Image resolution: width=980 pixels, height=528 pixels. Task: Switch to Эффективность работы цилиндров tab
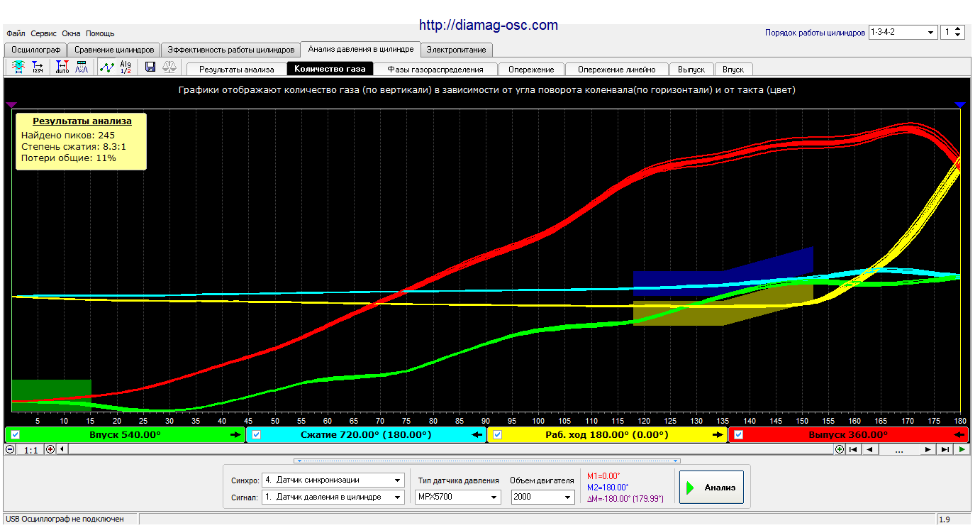click(x=230, y=50)
